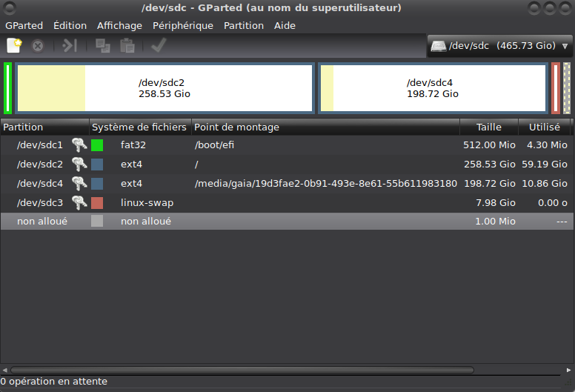Select the /dev/sdc4 row name
This screenshot has width=575, height=392.
[x=40, y=183]
